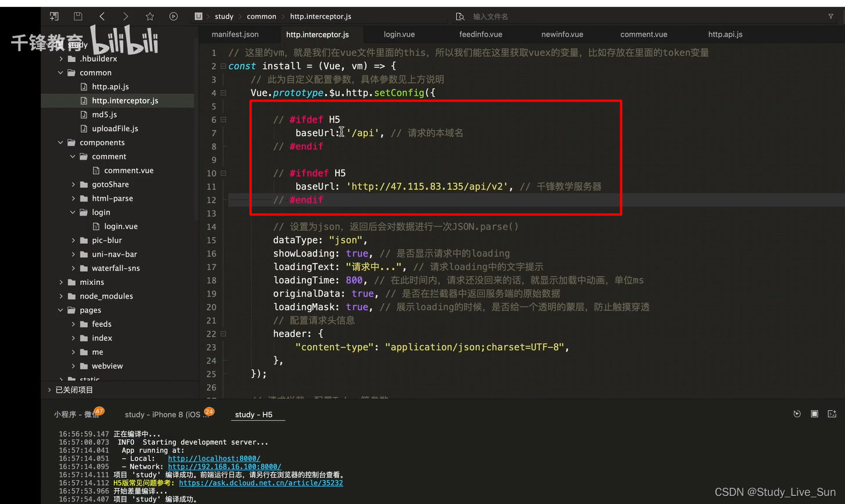Fold the header block at line 22
The image size is (845, 504).
pos(224,334)
